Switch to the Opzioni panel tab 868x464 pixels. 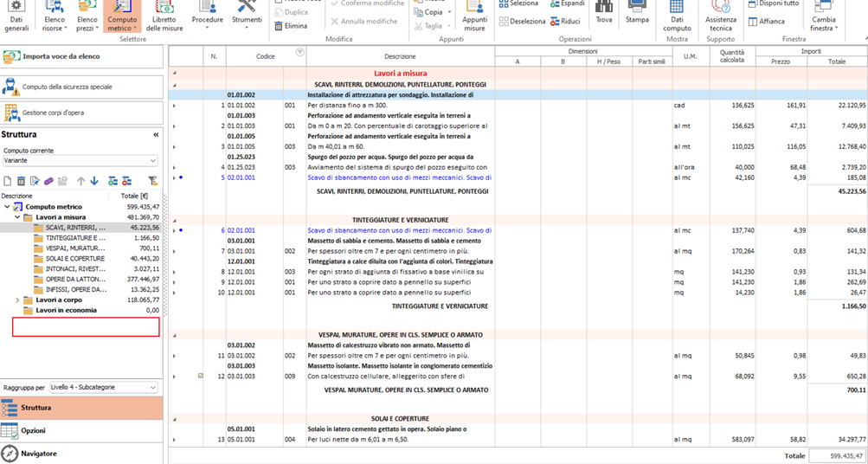pos(82,430)
